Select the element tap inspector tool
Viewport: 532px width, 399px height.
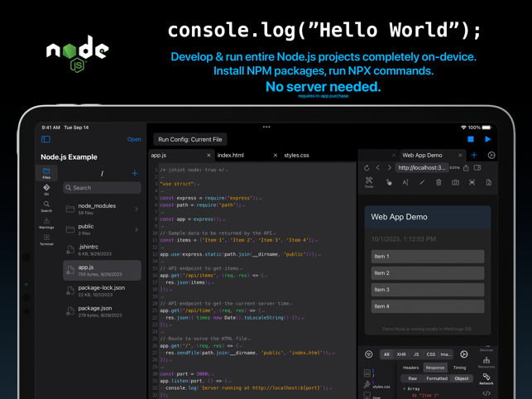click(389, 182)
